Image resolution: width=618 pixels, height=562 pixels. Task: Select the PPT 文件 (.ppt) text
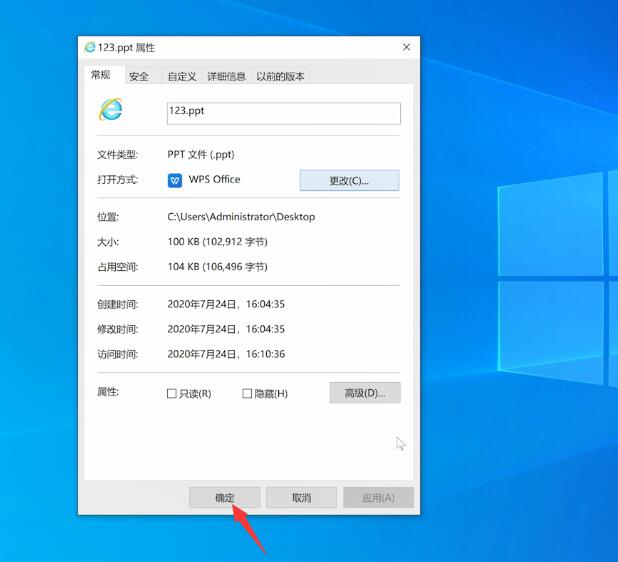[201, 154]
